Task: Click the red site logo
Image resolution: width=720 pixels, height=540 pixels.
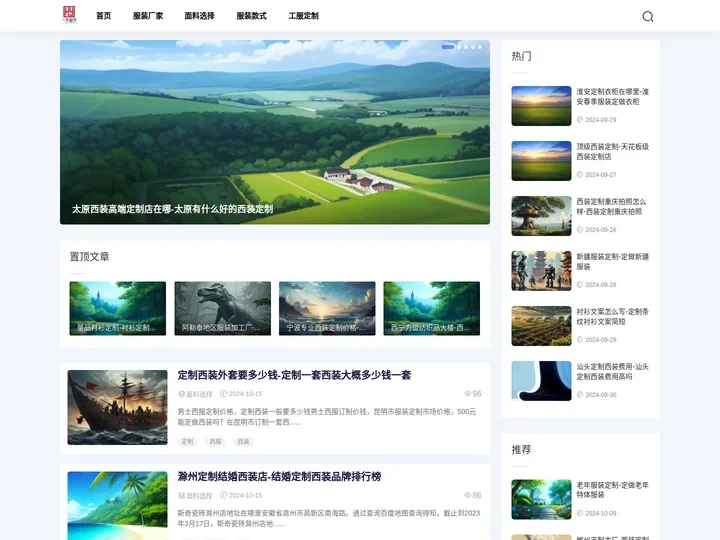Action: [69, 15]
